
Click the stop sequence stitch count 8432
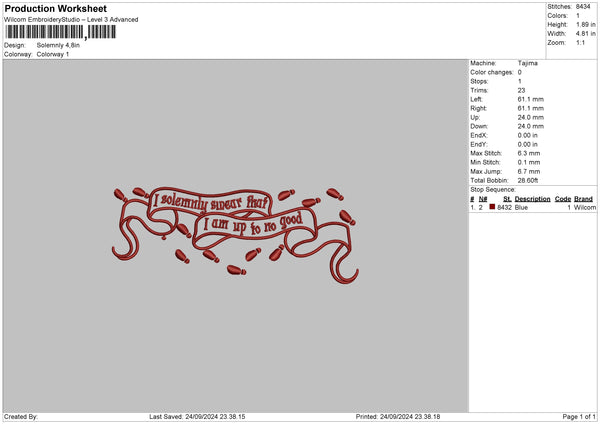pyautogui.click(x=504, y=207)
